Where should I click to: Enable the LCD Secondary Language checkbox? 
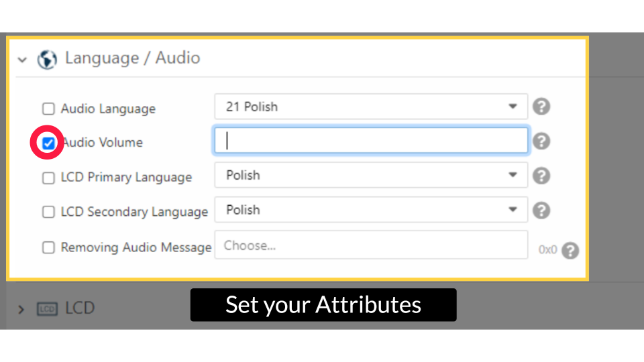(x=48, y=212)
